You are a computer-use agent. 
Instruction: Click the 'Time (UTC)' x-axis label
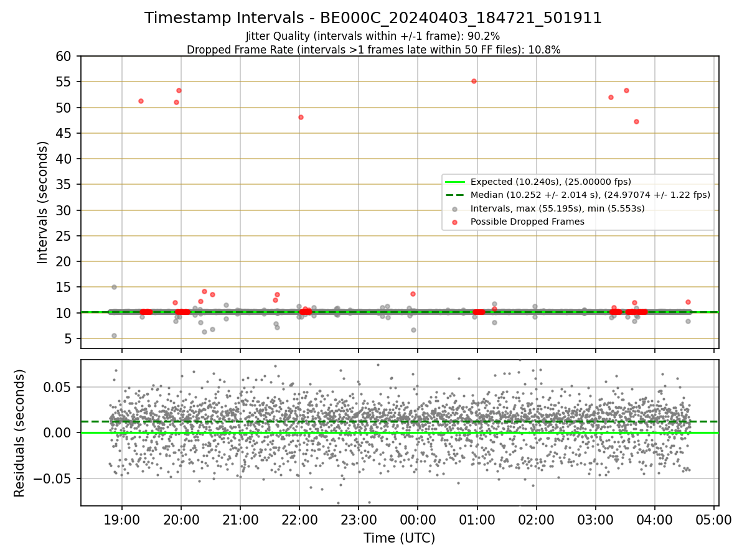[x=399, y=538]
